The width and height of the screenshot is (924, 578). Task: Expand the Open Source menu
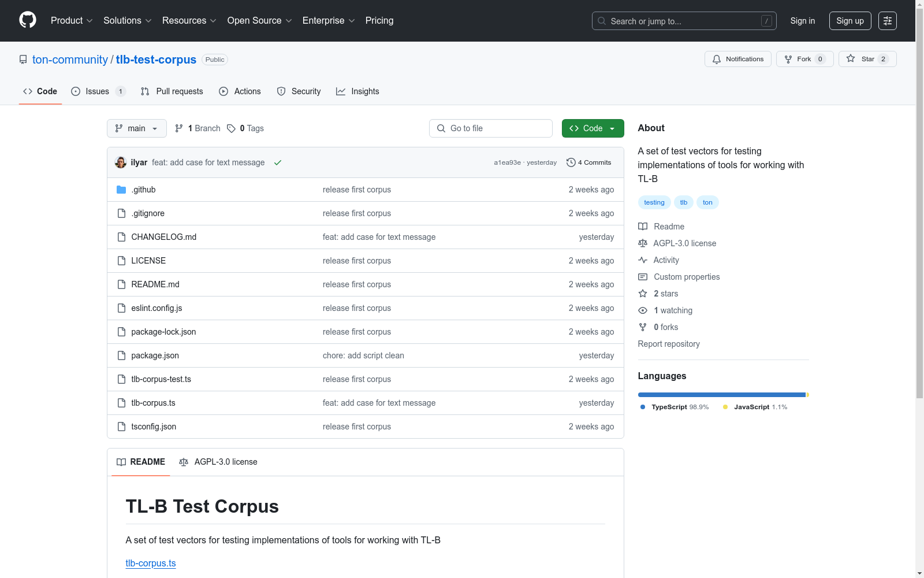click(x=260, y=20)
